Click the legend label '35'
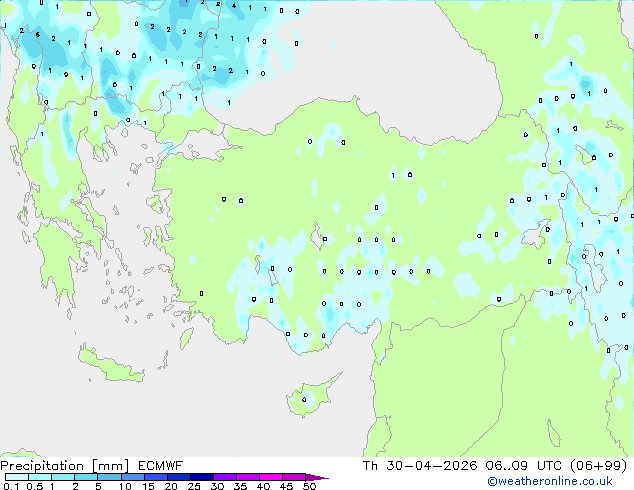 240,486
